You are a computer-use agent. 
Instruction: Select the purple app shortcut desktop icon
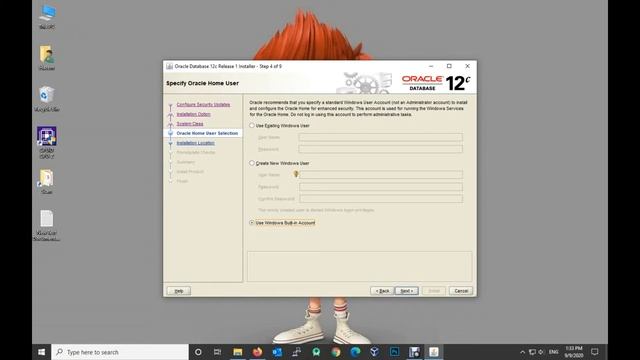coord(47,142)
